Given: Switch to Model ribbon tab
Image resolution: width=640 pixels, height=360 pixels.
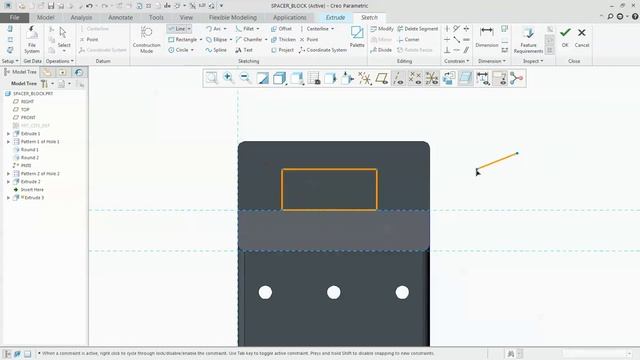Looking at the screenshot, I should [45, 17].
